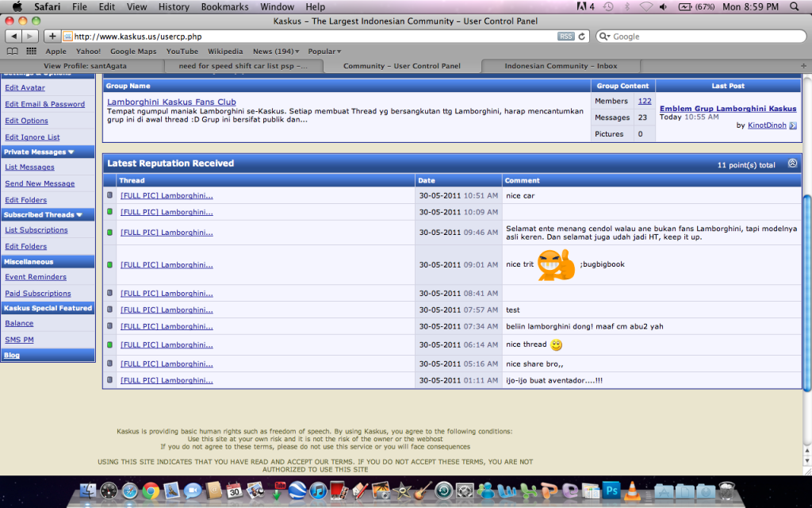The width and height of the screenshot is (812, 508).
Task: Open the Popular bookmarks dropdown
Action: coord(324,52)
